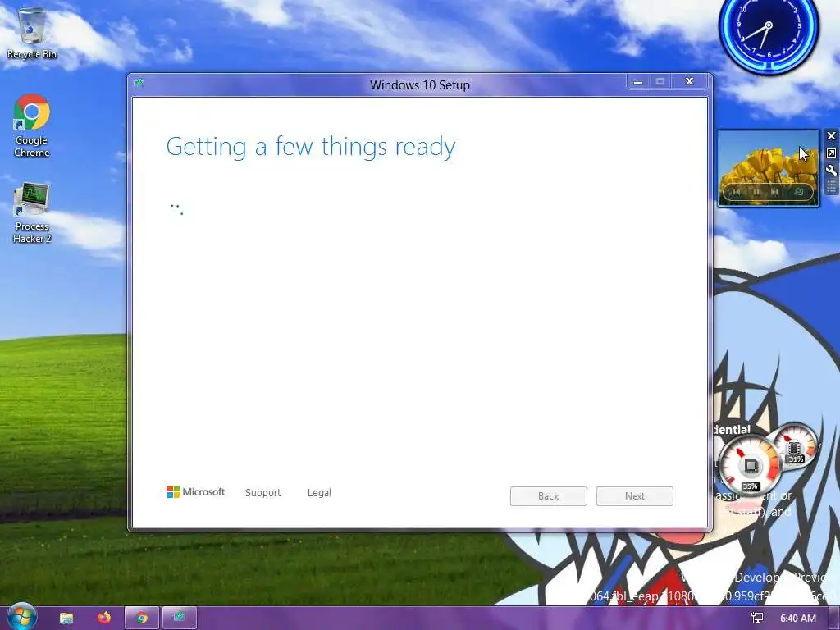Go to previous picture in slideshow gadget

(737, 192)
